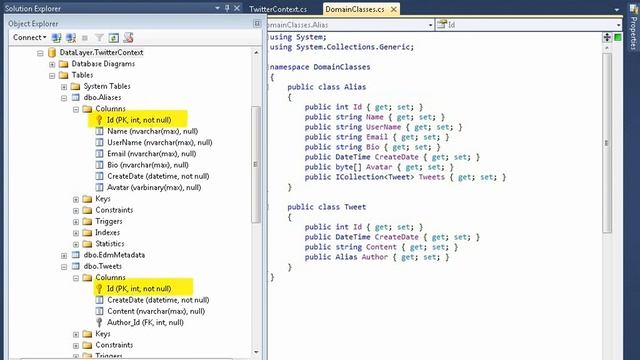
Task: Select Content (nvarchar(max), null) column
Action: pyautogui.click(x=156, y=311)
